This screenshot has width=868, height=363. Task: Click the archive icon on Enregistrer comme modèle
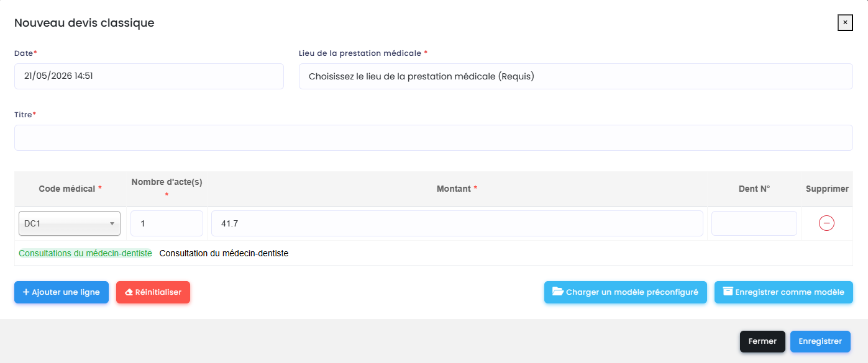(728, 292)
